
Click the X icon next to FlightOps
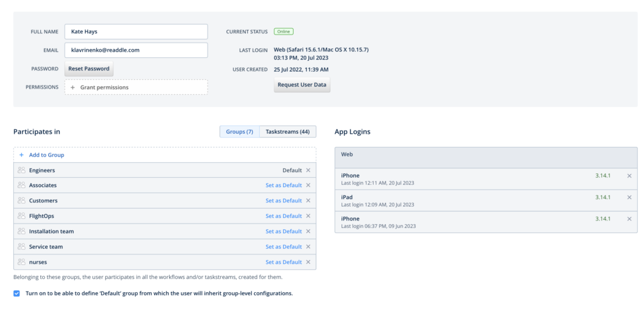308,216
